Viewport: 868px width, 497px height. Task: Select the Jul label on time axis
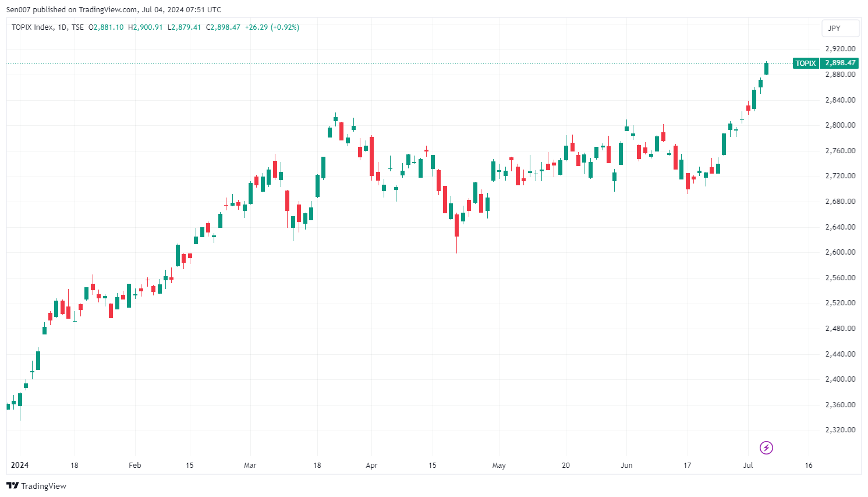tap(748, 466)
